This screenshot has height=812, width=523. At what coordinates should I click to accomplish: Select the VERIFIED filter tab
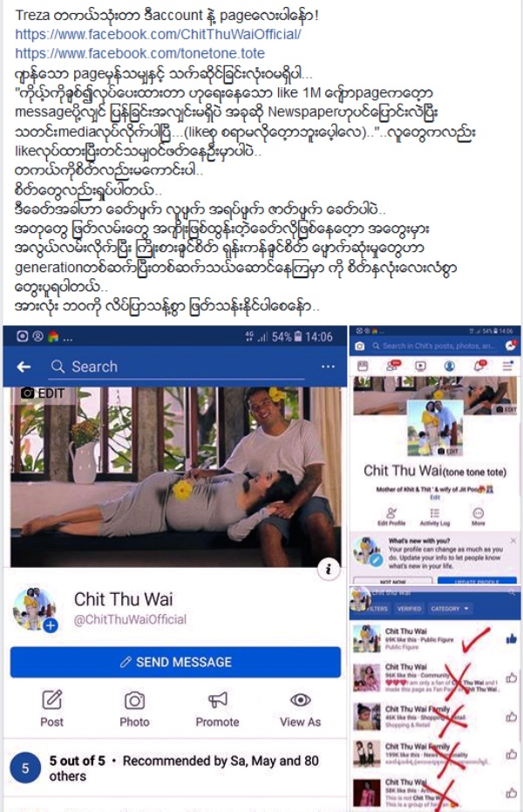click(x=409, y=609)
